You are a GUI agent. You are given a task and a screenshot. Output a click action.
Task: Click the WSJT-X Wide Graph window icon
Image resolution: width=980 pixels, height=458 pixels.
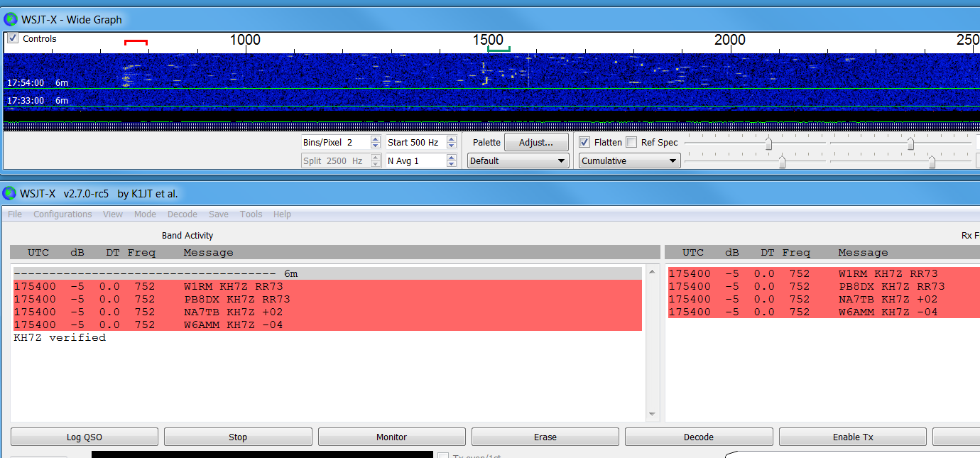[x=11, y=19]
